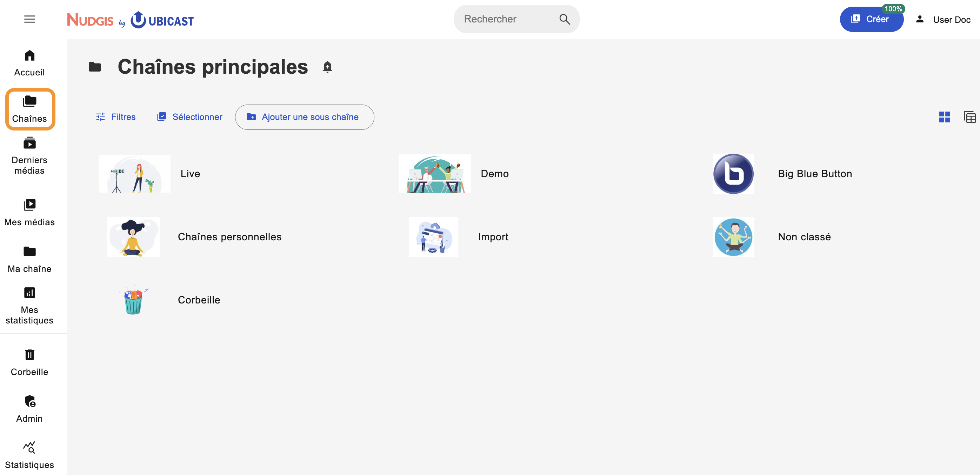Click the Nudgis by UbiCast logo
980x475 pixels.
click(x=130, y=20)
